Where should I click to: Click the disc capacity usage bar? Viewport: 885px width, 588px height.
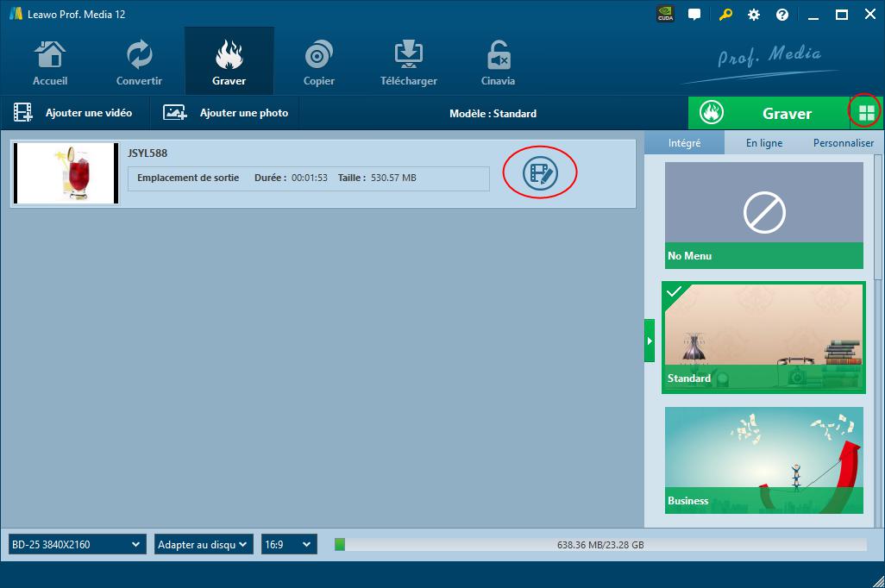click(x=600, y=545)
